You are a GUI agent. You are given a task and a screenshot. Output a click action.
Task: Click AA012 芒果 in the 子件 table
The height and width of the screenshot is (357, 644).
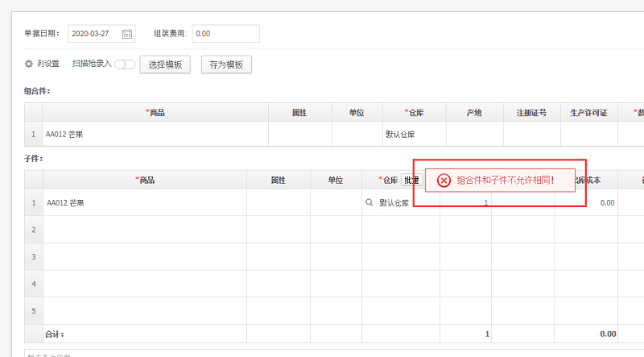(64, 203)
